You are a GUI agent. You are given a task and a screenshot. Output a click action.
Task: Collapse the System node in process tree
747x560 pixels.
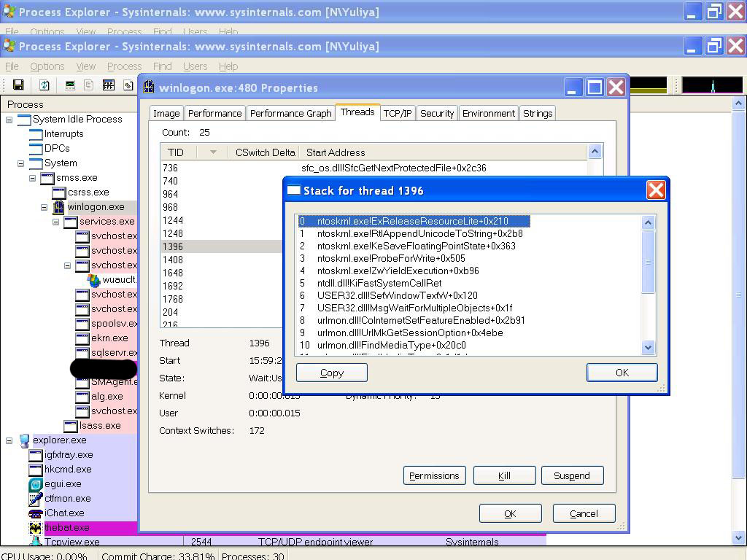[20, 163]
